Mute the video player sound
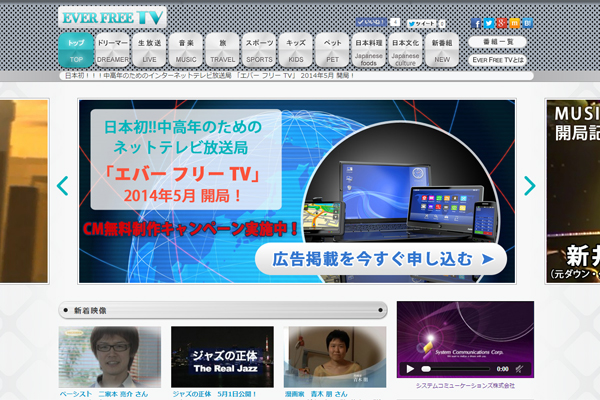Image resolution: width=600 pixels, height=400 pixels. point(519,369)
